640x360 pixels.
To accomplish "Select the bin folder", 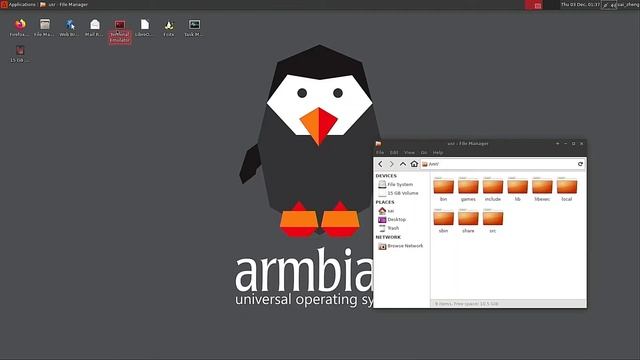I will click(x=443, y=189).
